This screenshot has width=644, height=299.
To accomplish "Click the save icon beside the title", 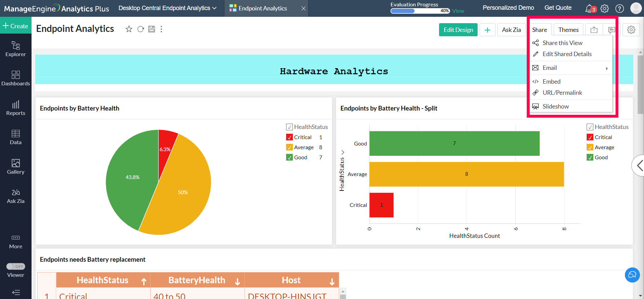I will [152, 29].
